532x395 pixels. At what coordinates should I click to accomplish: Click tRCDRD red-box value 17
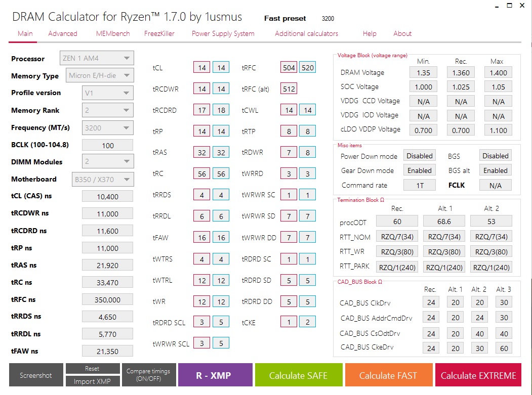click(202, 110)
